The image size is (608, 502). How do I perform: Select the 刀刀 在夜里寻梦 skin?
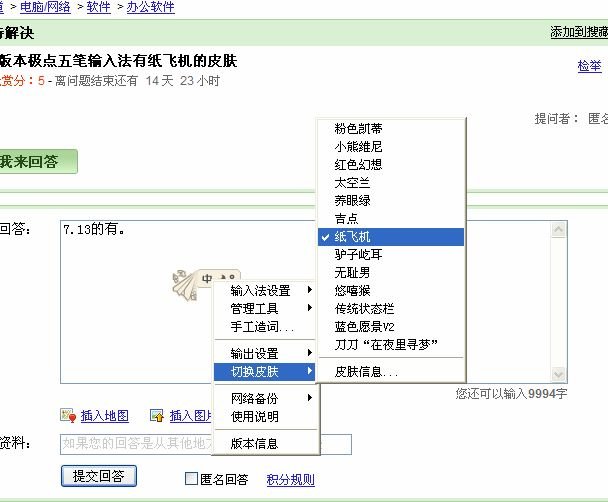point(391,345)
